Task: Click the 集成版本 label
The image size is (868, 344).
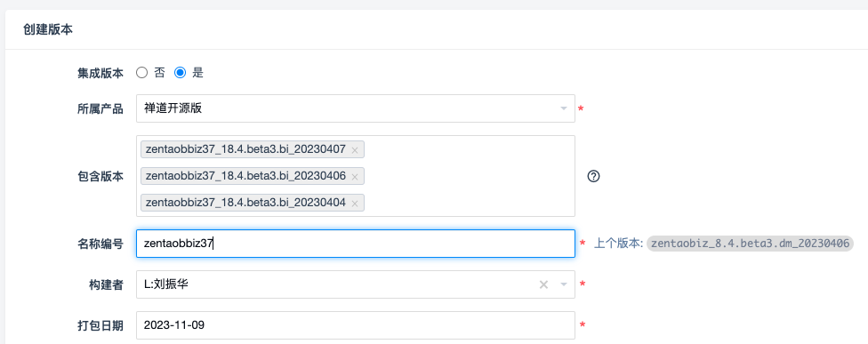Action: pos(100,73)
